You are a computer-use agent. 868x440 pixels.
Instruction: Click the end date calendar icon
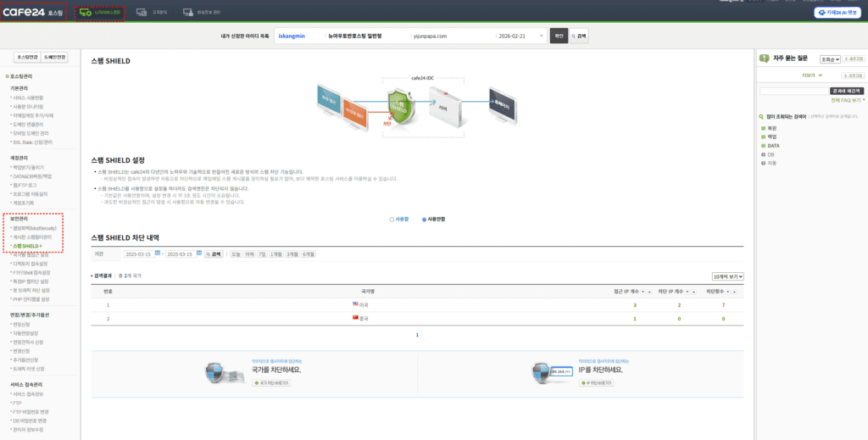(199, 253)
